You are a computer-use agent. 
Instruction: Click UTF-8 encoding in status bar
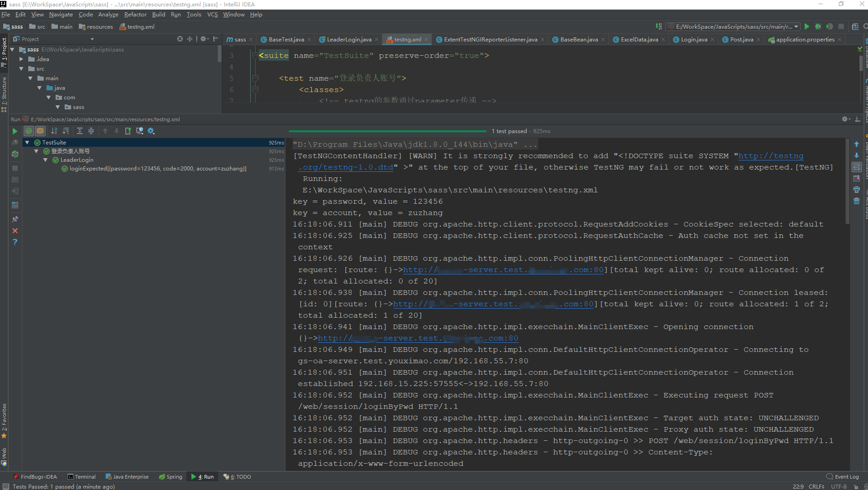coord(838,486)
